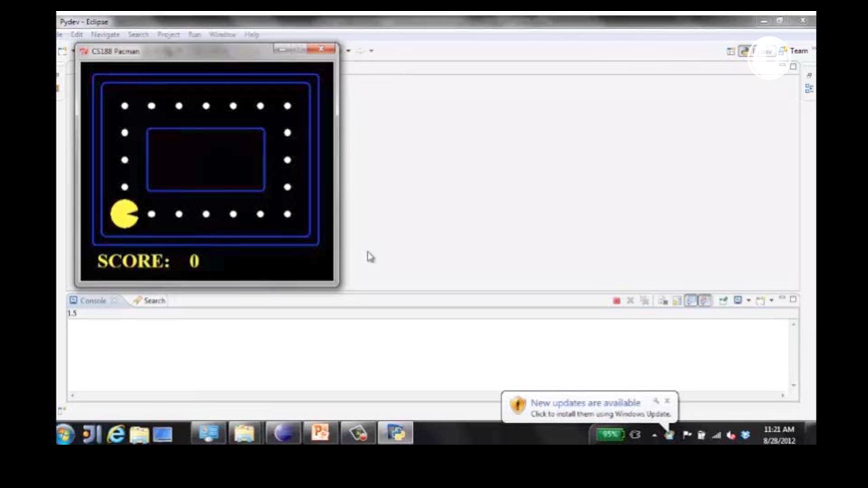This screenshot has height=488, width=868.
Task: Click the Show Desktop monitor icon in quick launch
Action: coord(163,434)
